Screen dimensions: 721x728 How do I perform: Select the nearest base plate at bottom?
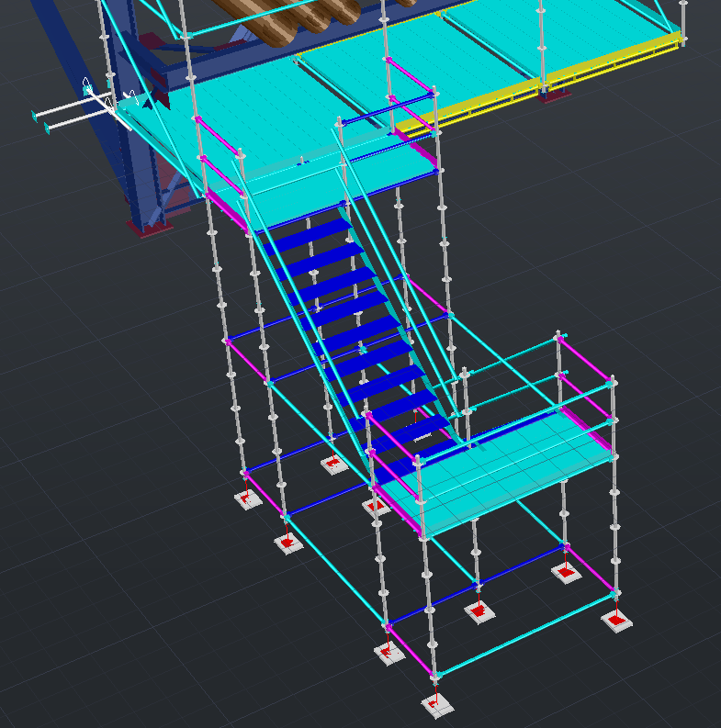tap(435, 704)
